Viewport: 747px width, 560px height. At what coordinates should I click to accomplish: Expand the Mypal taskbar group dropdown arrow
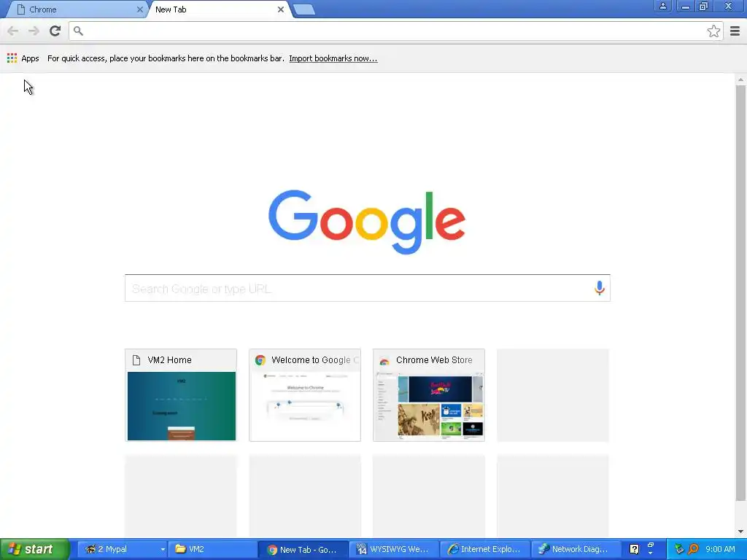coord(163,549)
